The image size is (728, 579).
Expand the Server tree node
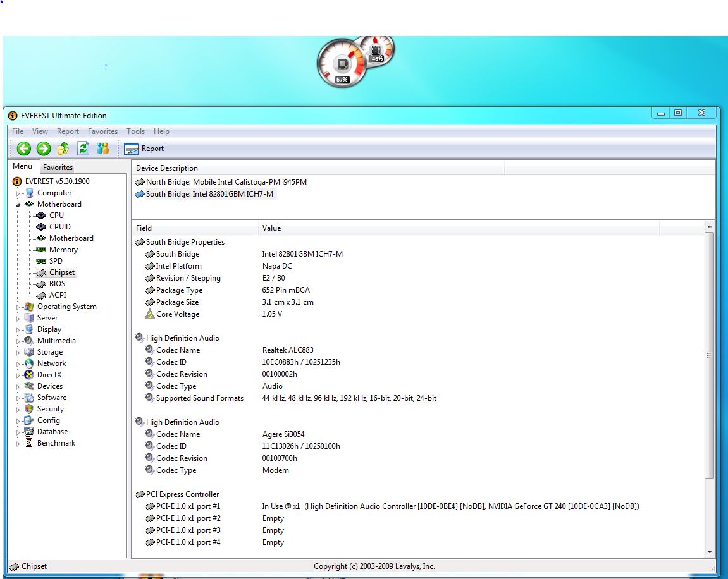pos(18,319)
